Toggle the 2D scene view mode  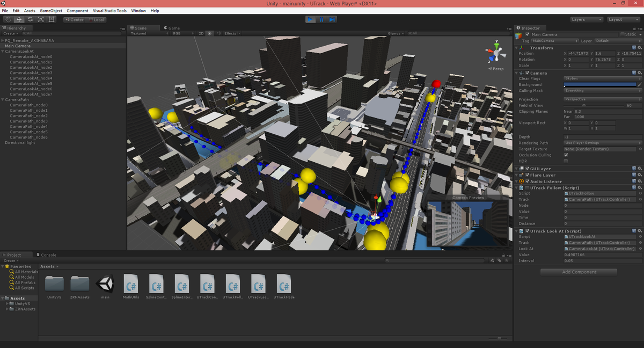pos(201,33)
